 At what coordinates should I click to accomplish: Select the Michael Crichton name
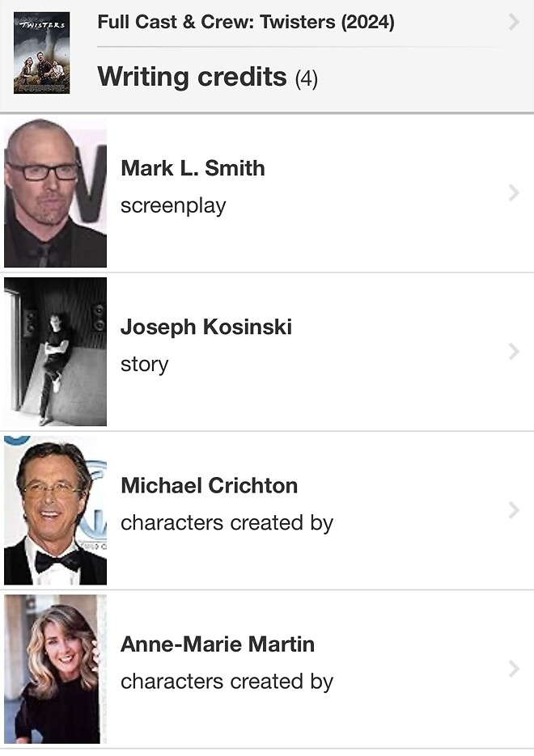coord(209,485)
